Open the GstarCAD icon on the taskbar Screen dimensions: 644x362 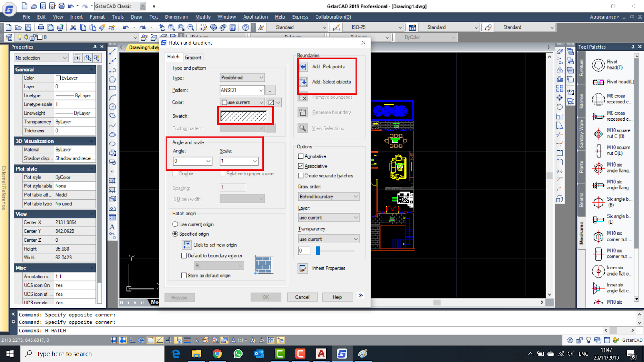point(342,354)
